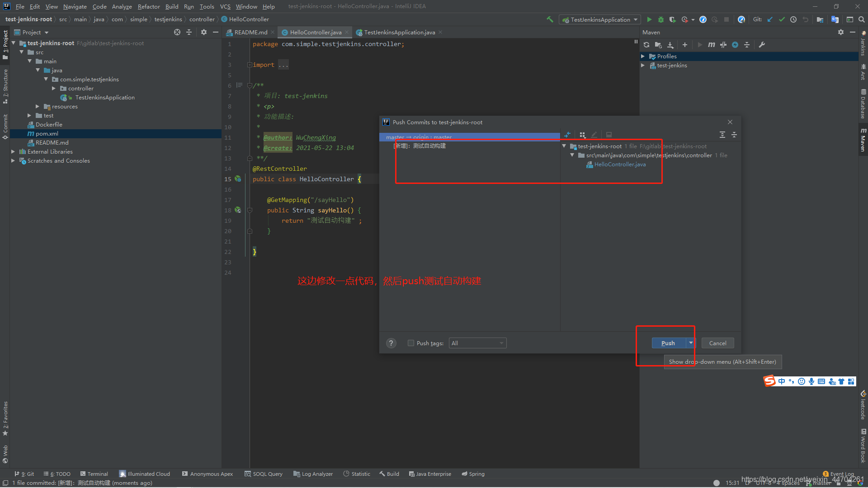Click the Run application icon
Viewport: 868px width, 488px height.
(x=649, y=20)
